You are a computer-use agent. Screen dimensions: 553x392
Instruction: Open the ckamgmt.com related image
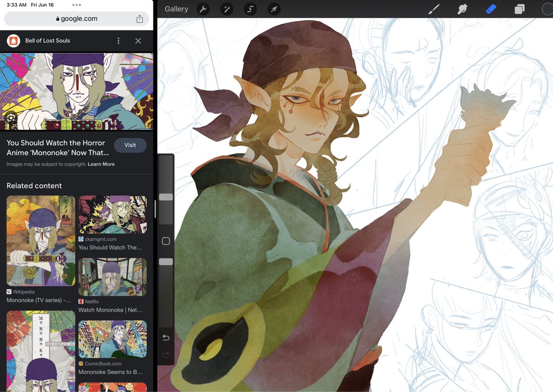point(112,215)
